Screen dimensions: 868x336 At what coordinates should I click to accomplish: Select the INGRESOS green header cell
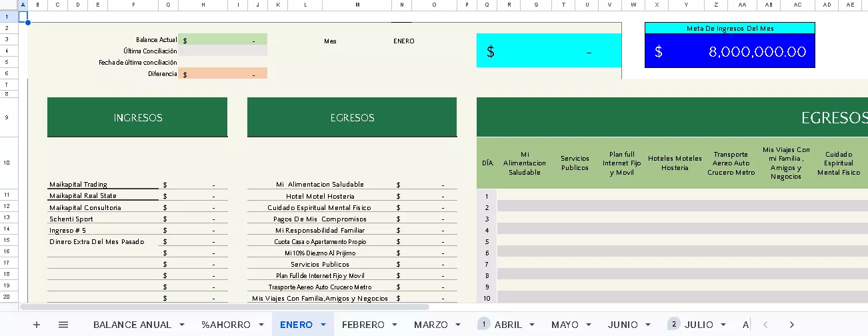[137, 117]
